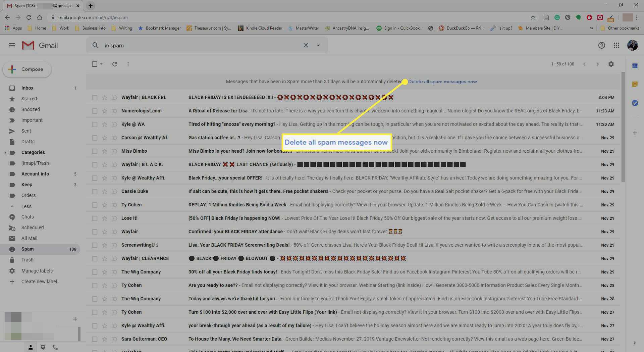Open Hangouts contacts person icon

(x=31, y=347)
